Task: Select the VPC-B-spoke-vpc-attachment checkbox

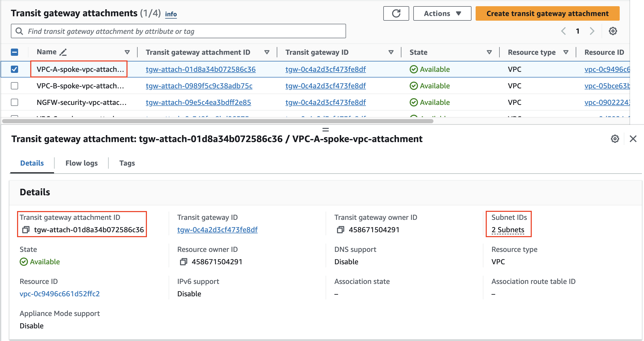Action: point(14,86)
